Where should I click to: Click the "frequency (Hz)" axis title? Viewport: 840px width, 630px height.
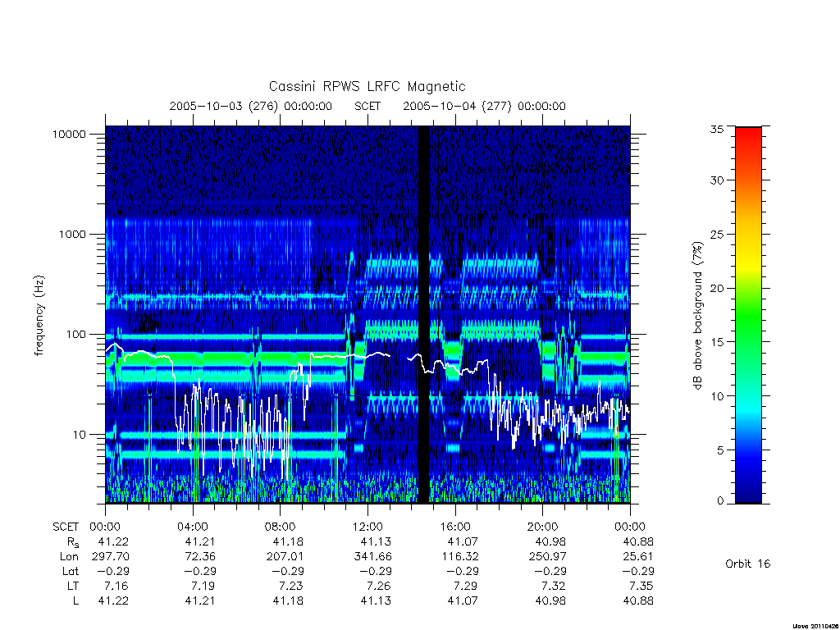click(x=39, y=316)
